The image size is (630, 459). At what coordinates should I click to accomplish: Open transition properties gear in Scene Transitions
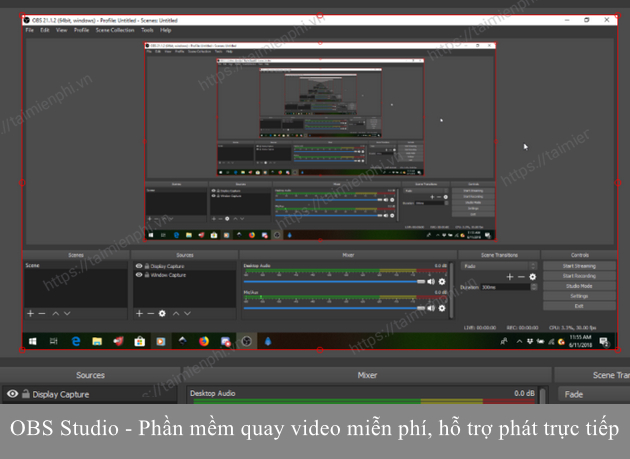[x=533, y=277]
